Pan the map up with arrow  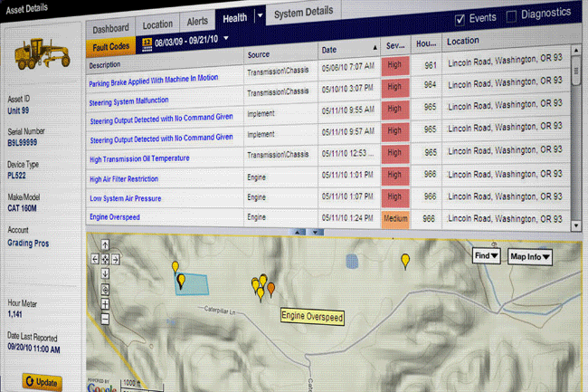tap(106, 245)
